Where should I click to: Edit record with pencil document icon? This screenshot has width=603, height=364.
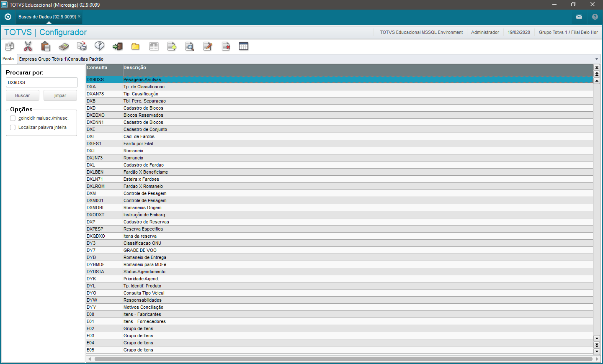pos(208,46)
